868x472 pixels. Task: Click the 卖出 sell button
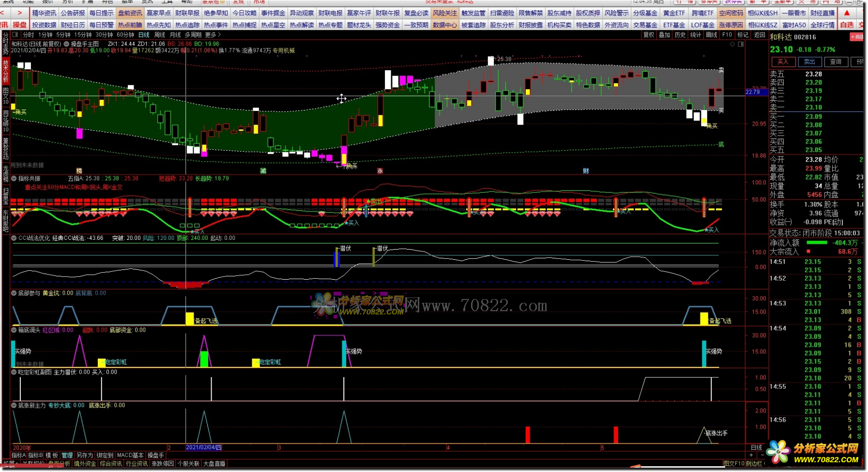[x=809, y=62]
